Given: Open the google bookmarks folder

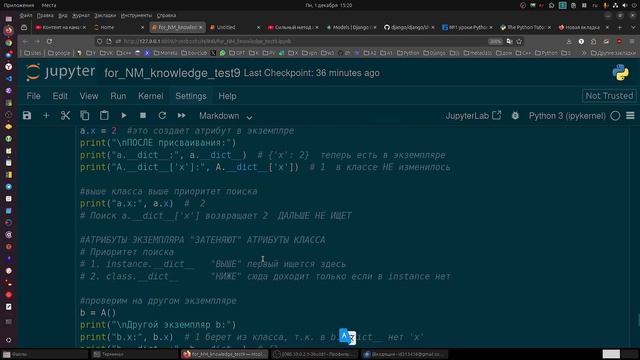Looking at the screenshot, I should pyautogui.click(x=59, y=53).
